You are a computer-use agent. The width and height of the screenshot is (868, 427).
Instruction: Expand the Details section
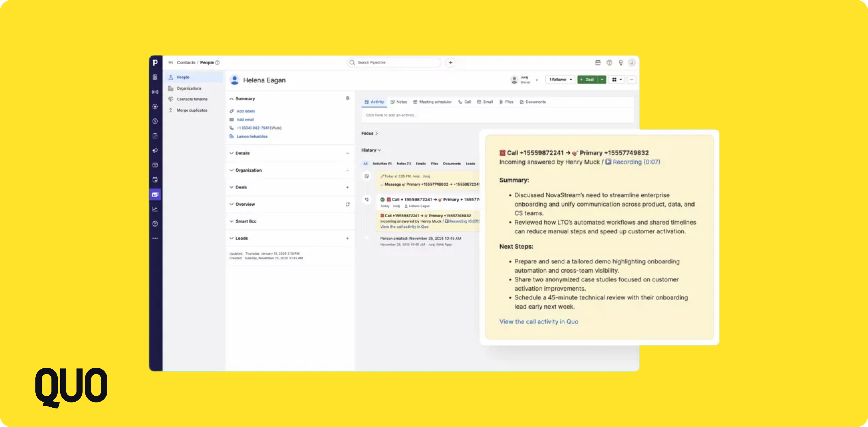[232, 153]
